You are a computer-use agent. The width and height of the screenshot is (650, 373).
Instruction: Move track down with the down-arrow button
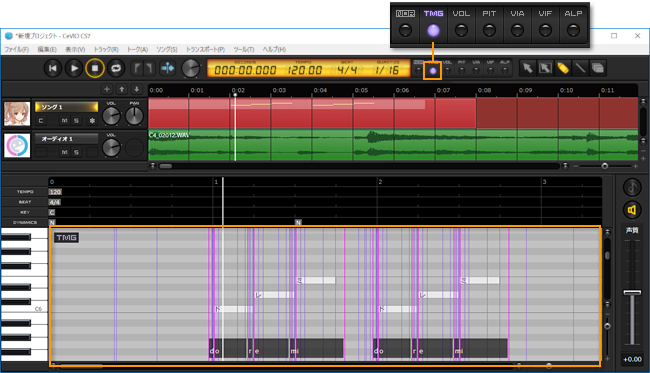pyautogui.click(x=136, y=89)
